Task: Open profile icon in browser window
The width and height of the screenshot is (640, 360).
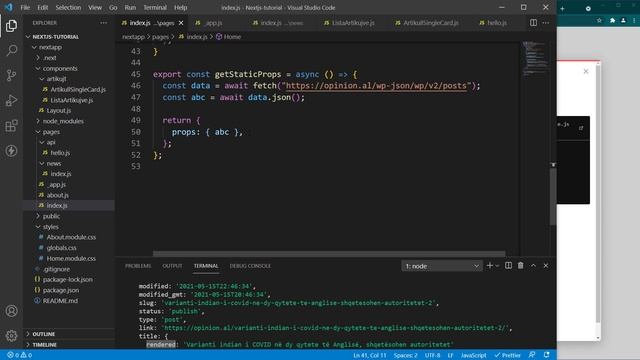Action: tap(623, 20)
